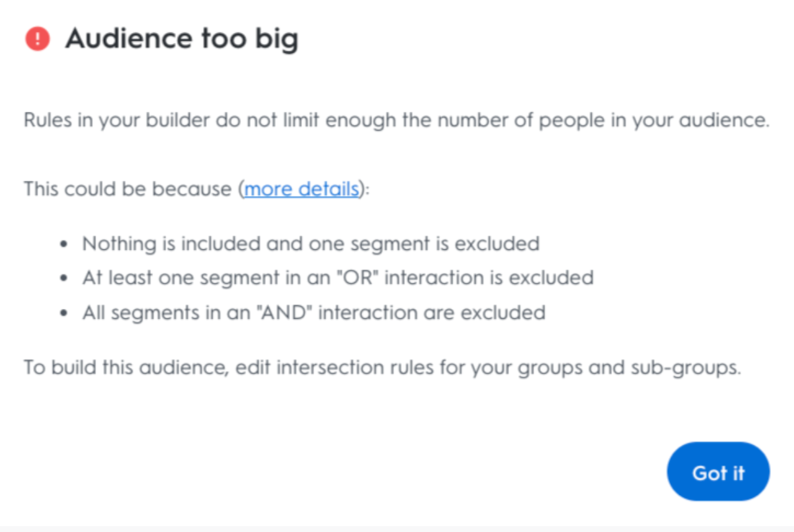Click the "To build this audience" paragraph
This screenshot has width=794, height=532.
[382, 367]
